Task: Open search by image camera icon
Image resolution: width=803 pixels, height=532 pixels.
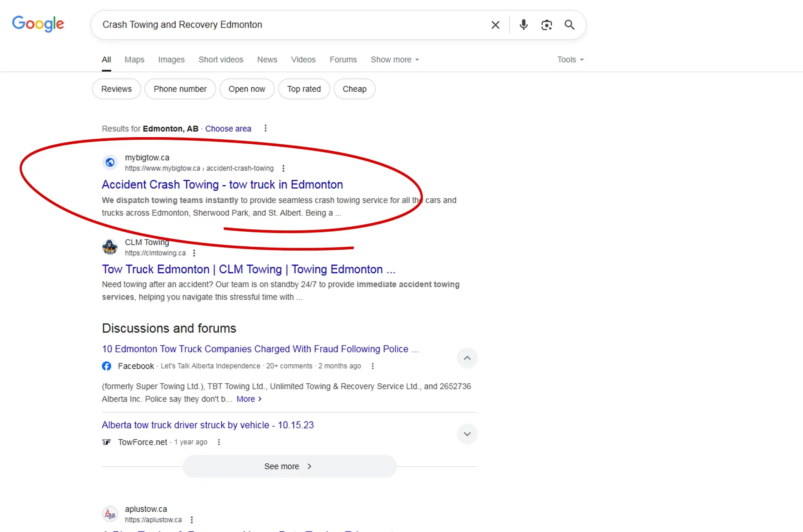Action: (546, 25)
